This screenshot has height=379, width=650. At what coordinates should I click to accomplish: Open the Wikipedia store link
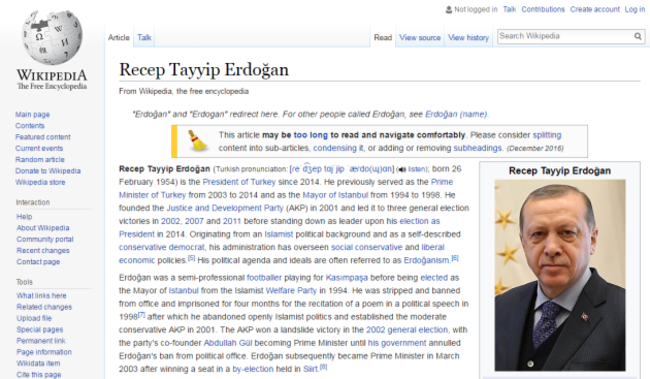(x=40, y=182)
